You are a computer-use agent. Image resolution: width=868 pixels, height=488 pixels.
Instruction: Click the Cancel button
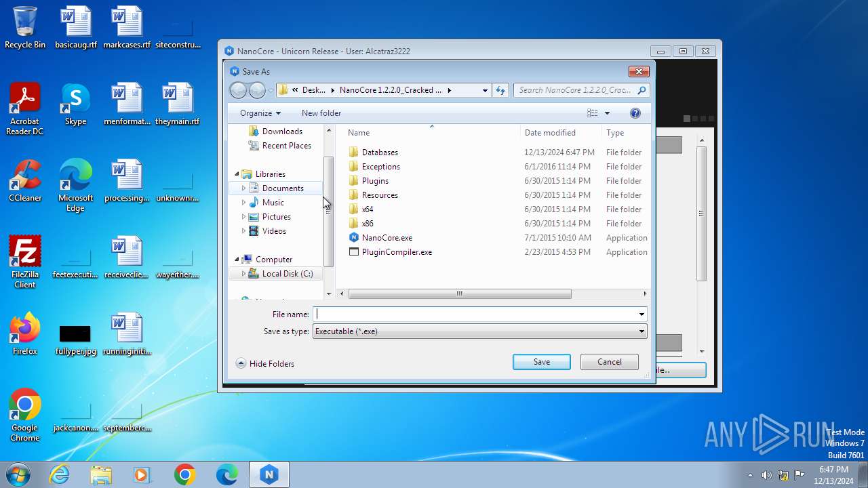click(x=610, y=362)
